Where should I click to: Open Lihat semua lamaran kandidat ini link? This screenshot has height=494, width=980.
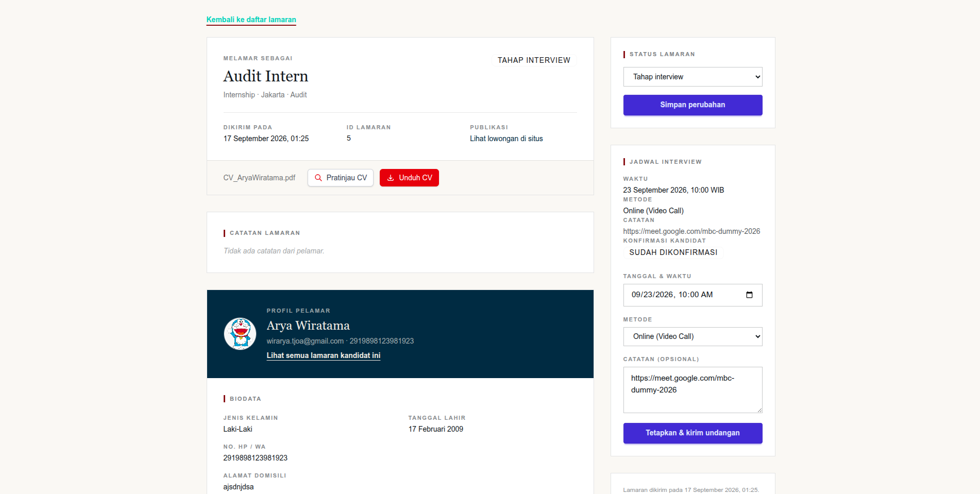tap(324, 355)
